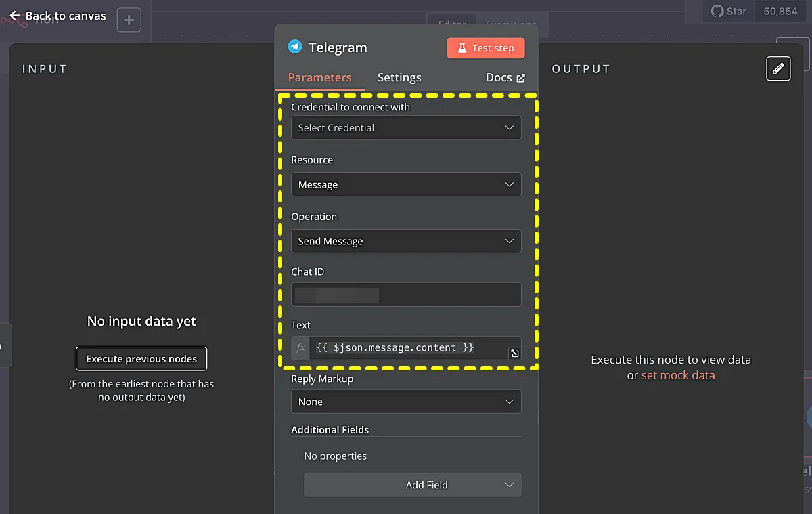The height and width of the screenshot is (514, 812).
Task: Click the Telegram logo icon
Action: (x=295, y=47)
